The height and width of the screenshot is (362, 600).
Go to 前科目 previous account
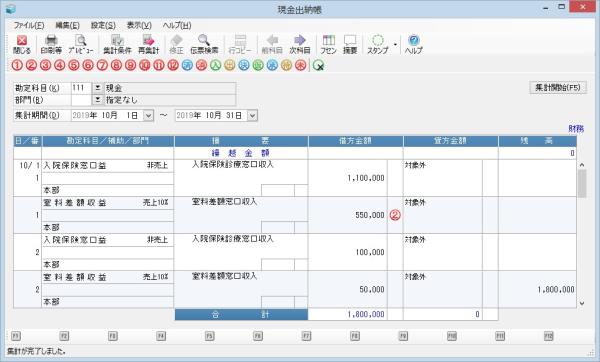tap(272, 44)
